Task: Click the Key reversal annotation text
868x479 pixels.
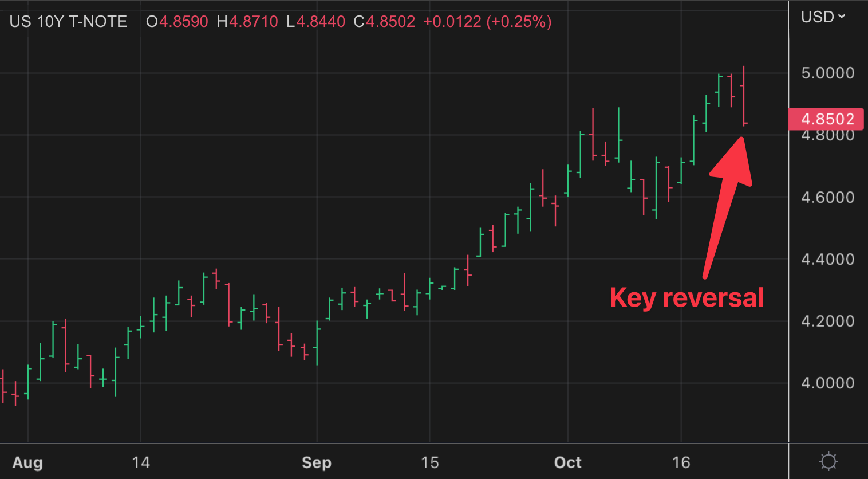Action: click(686, 297)
